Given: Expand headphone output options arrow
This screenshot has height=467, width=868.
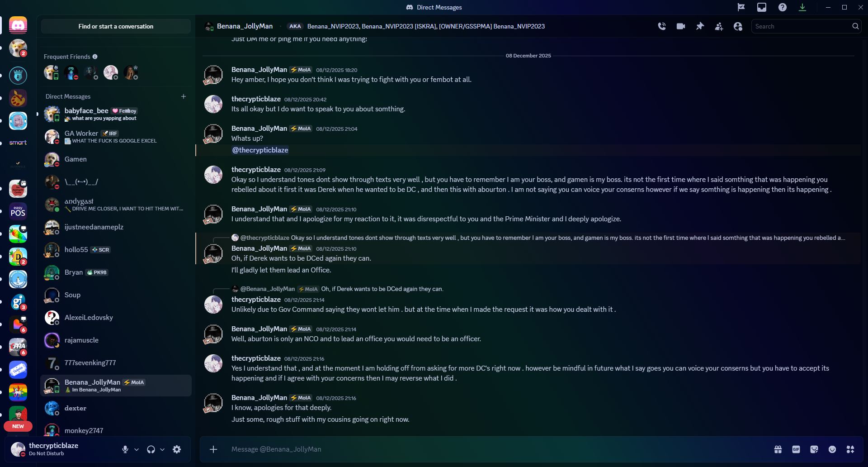Looking at the screenshot, I should point(162,449).
